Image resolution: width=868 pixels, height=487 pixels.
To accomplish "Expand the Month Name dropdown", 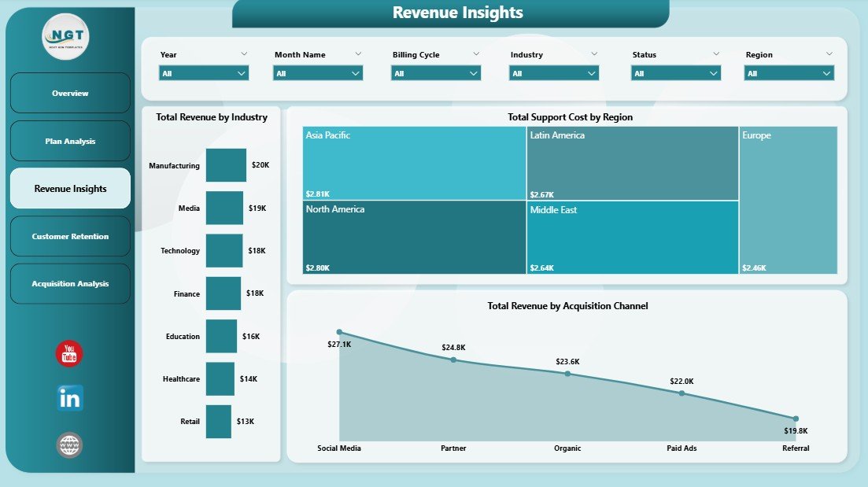I will coord(317,72).
